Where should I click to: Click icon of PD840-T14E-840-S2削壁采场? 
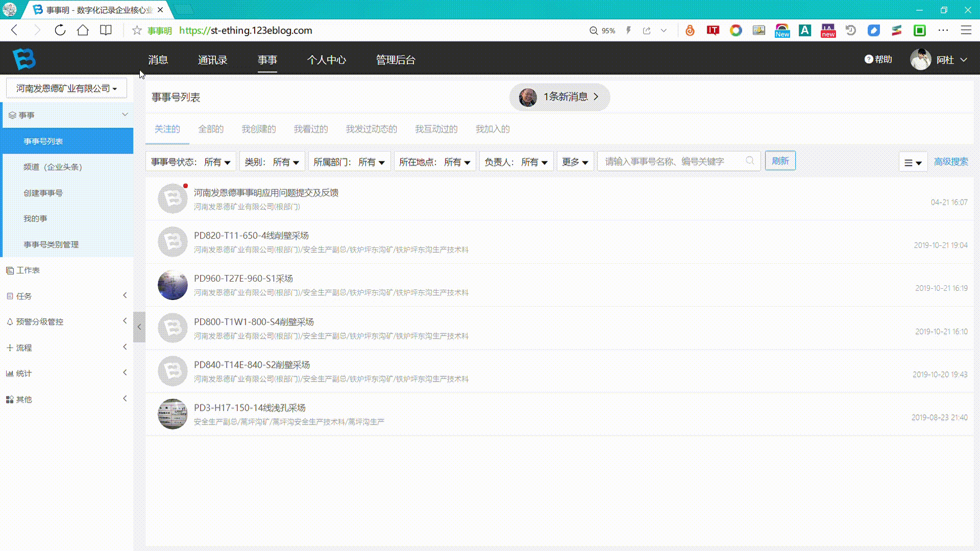[x=173, y=371]
